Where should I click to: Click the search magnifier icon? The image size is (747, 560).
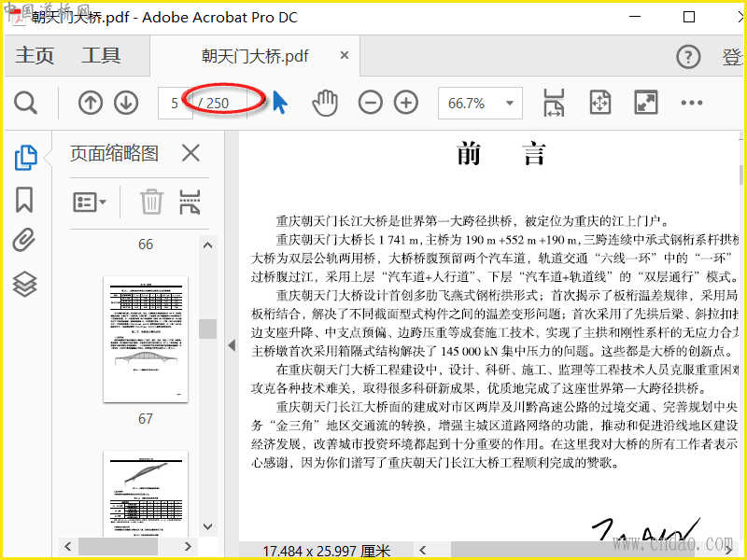tap(25, 103)
